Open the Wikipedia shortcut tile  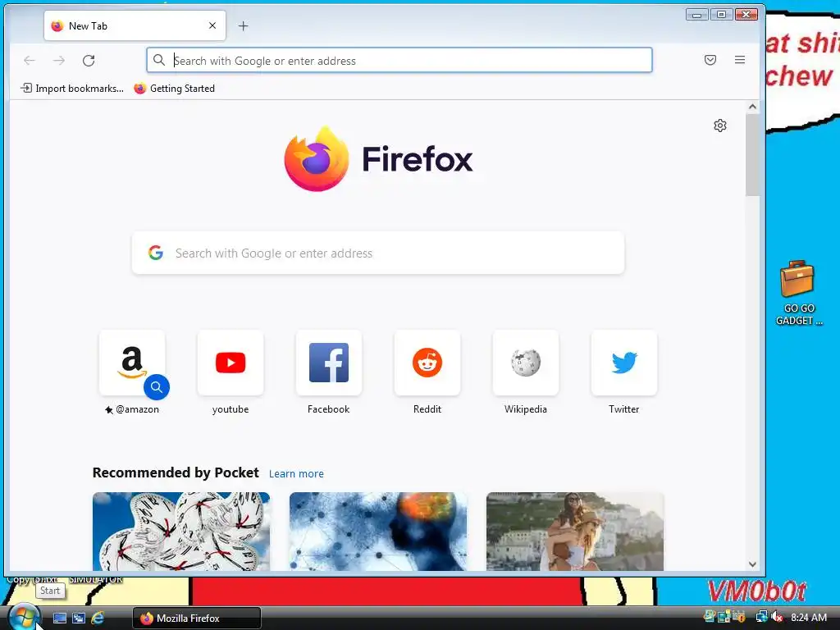click(x=526, y=363)
